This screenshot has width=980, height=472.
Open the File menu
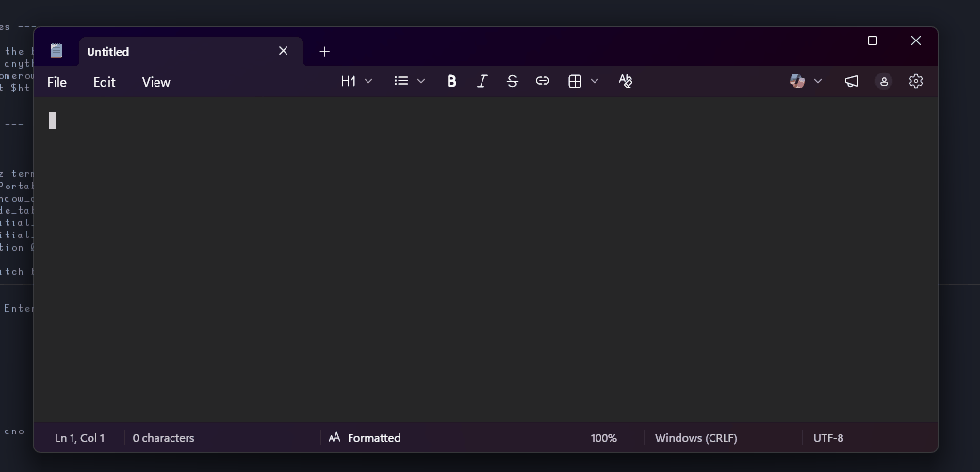pos(57,82)
